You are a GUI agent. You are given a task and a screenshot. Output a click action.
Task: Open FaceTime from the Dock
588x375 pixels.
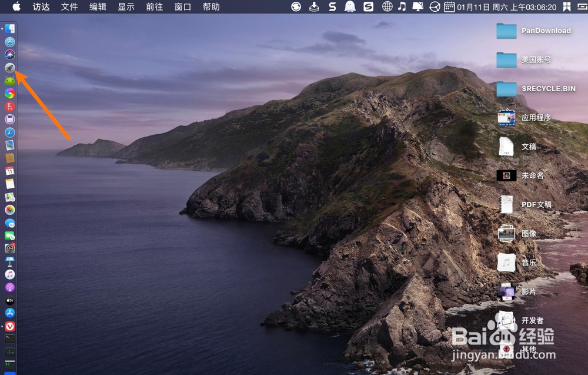pyautogui.click(x=10, y=235)
